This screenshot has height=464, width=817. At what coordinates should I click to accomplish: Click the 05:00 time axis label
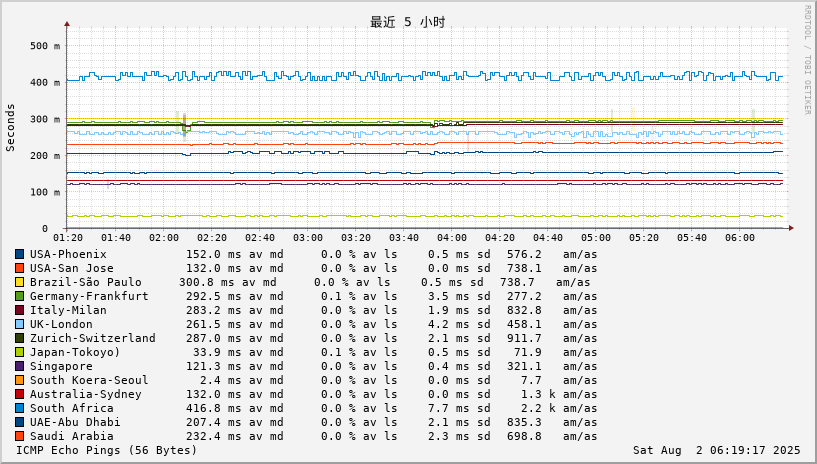pos(596,237)
